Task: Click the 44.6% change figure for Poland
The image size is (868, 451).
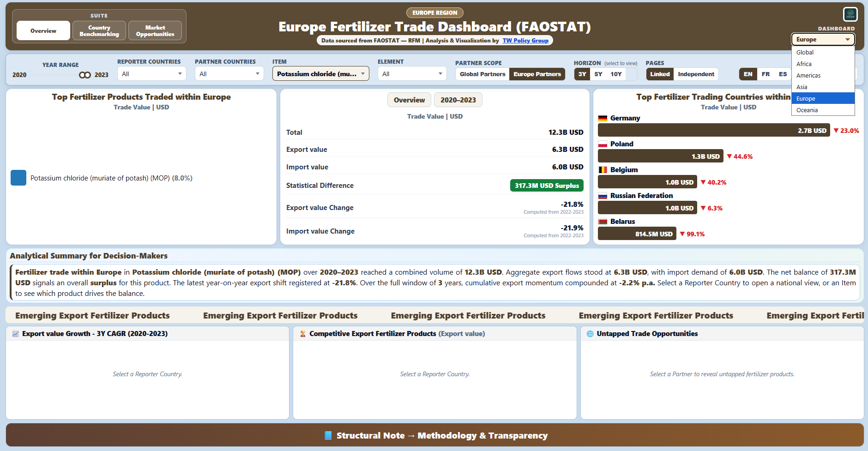Action: [743, 156]
